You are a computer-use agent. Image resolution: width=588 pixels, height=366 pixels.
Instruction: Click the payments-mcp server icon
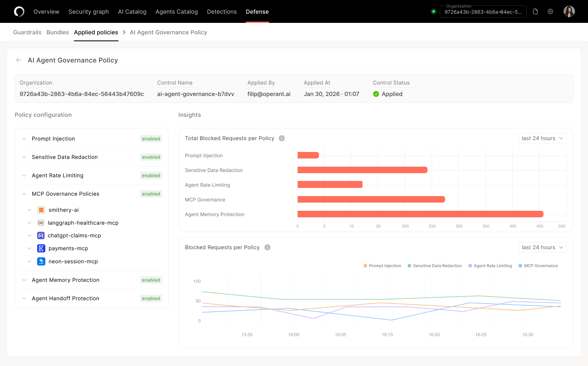(41, 248)
